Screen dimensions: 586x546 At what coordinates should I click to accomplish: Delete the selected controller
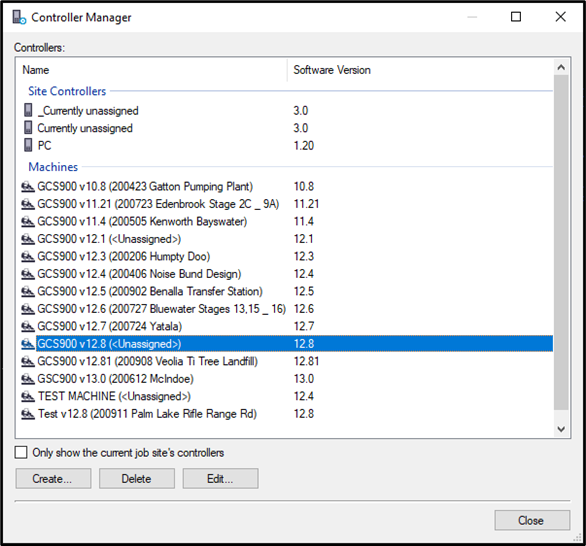137,478
